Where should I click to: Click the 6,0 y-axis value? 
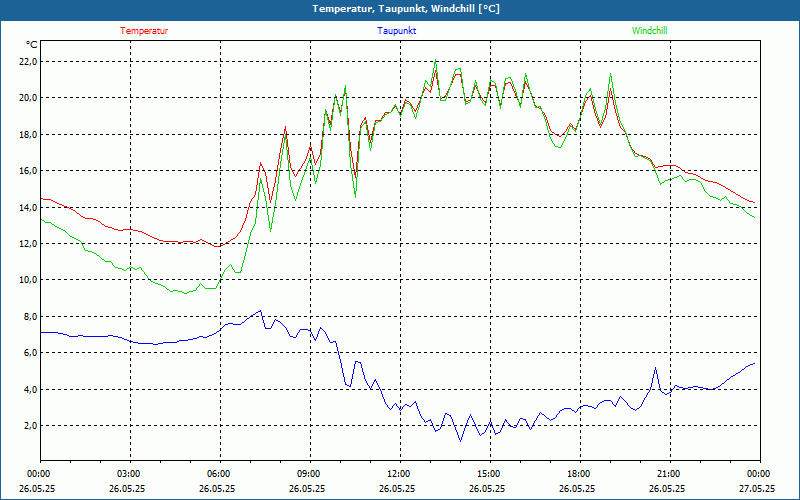[31, 353]
